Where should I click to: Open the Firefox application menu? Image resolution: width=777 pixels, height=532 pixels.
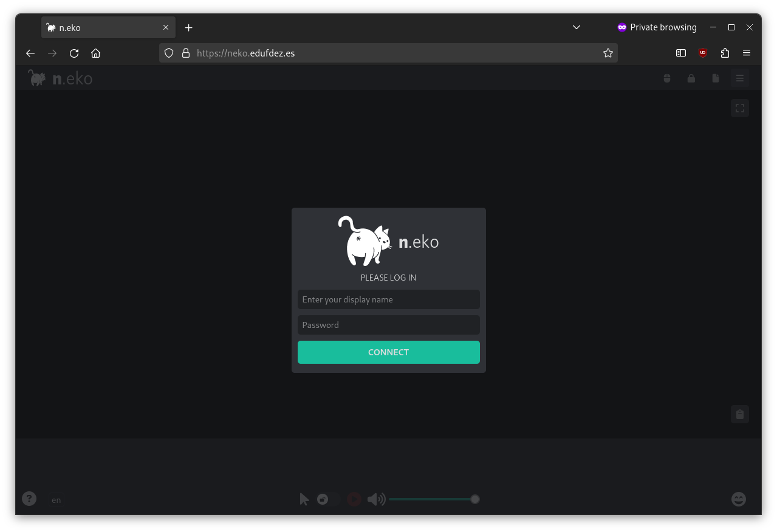pyautogui.click(x=747, y=53)
